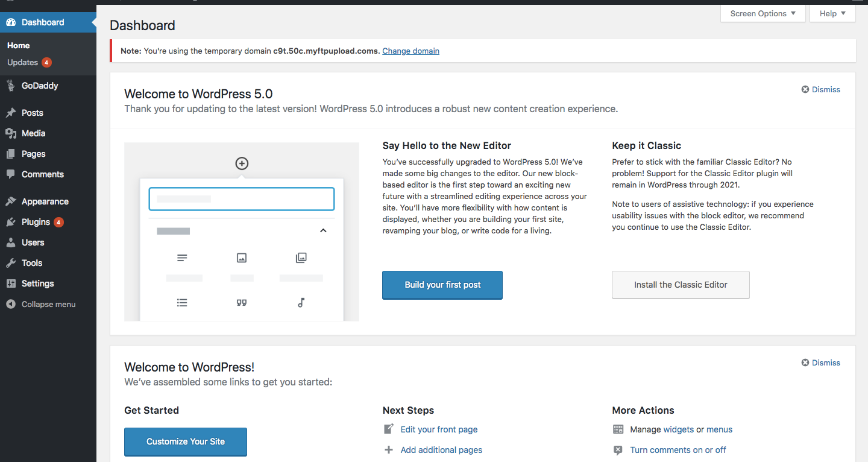Click the Build your first post button
This screenshot has height=462, width=868.
442,285
